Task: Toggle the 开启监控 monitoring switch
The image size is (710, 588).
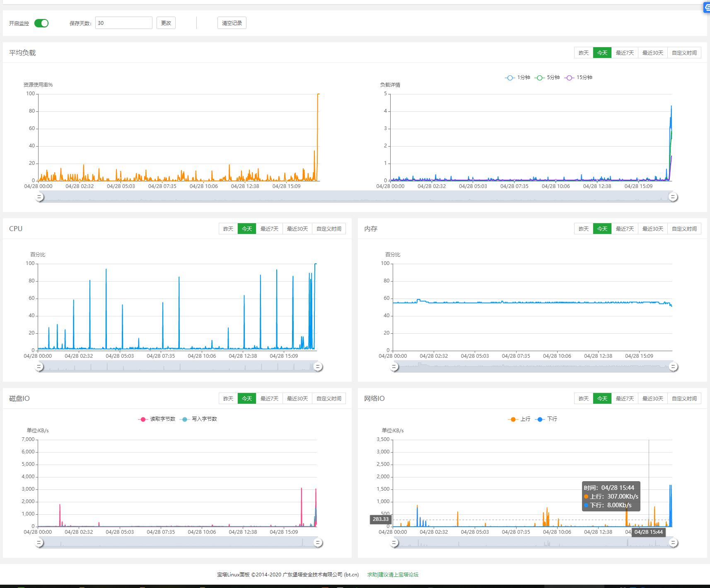Action: point(41,23)
